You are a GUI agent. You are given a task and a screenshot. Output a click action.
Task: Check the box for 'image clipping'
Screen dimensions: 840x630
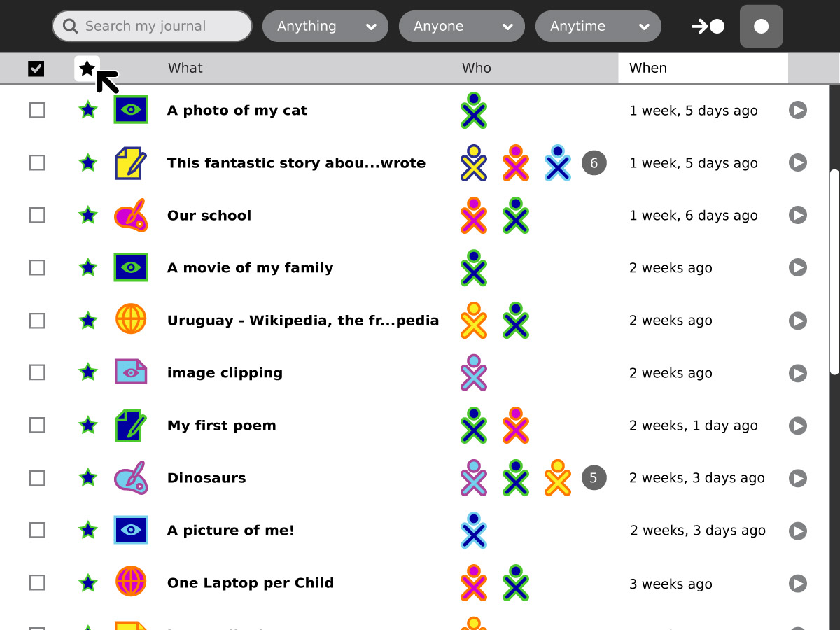coord(37,373)
